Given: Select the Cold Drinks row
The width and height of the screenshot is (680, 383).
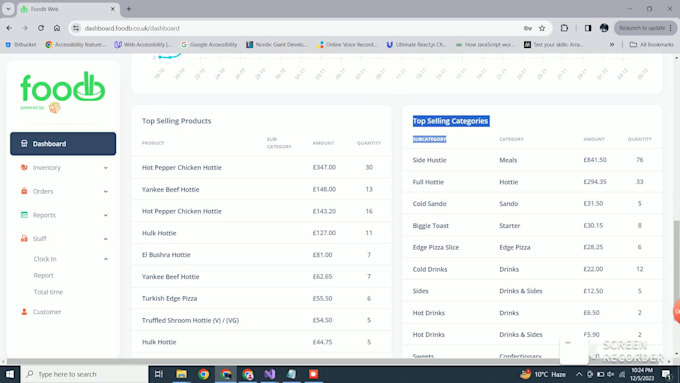Looking at the screenshot, I should (532, 269).
